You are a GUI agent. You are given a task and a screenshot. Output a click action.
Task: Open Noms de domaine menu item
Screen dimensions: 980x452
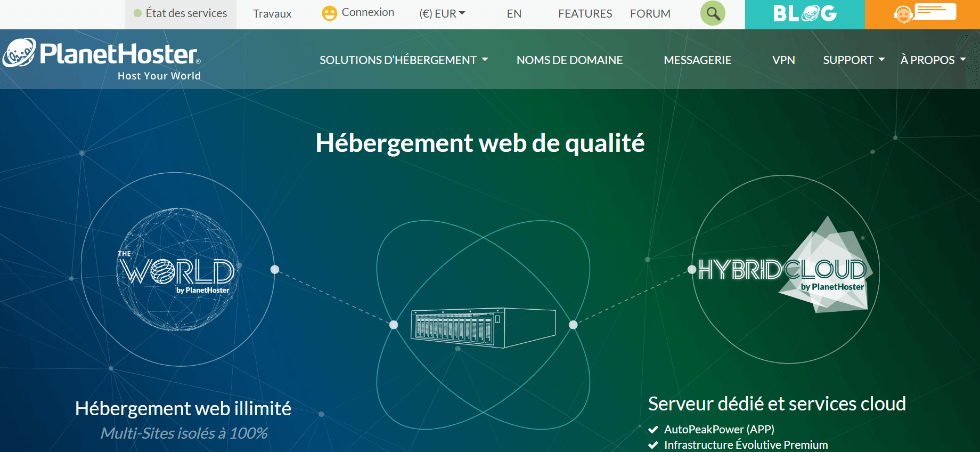569,60
